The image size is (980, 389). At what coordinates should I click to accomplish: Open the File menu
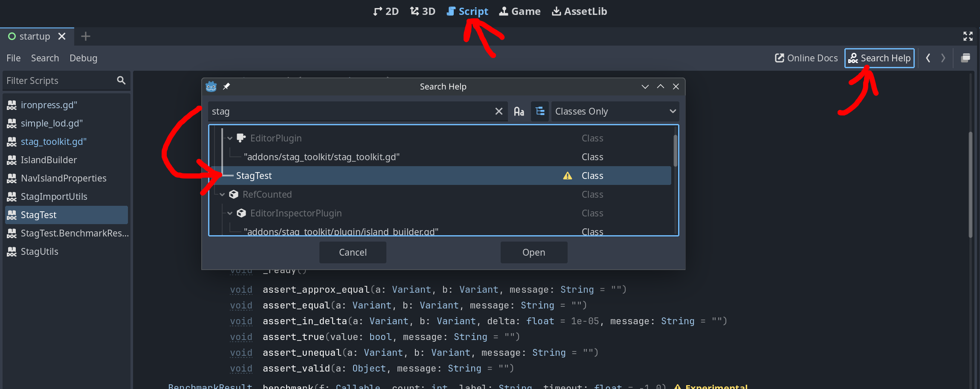pos(14,58)
